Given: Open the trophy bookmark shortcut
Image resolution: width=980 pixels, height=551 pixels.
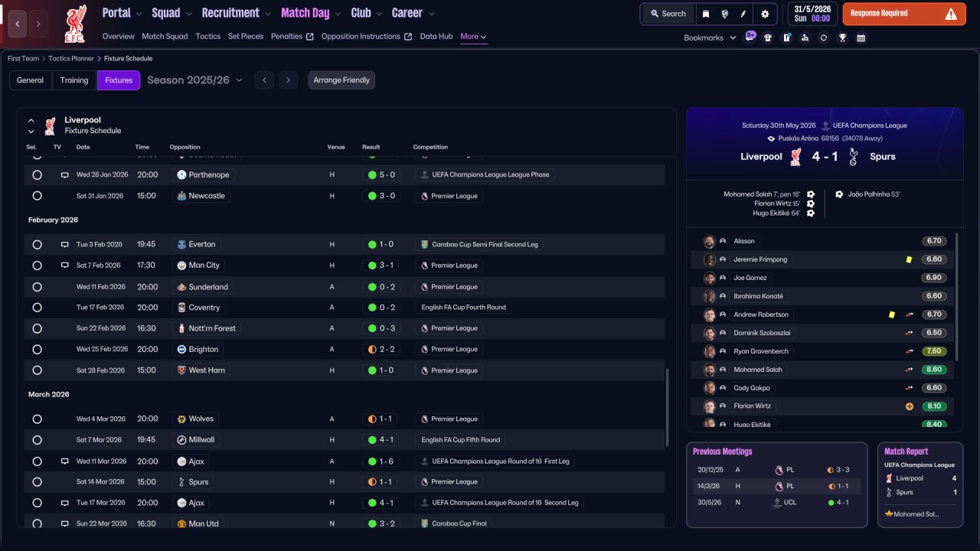Looking at the screenshot, I should pos(842,37).
